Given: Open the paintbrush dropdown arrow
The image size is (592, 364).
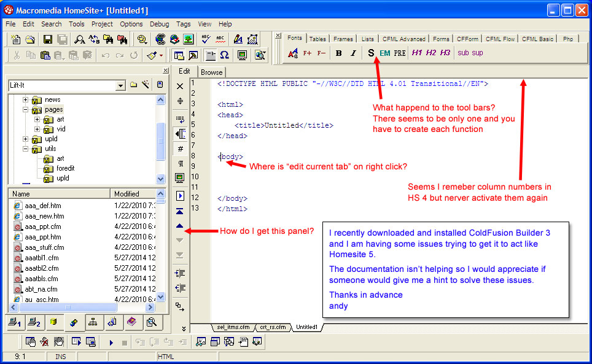Looking at the screenshot, I should coord(162,55).
